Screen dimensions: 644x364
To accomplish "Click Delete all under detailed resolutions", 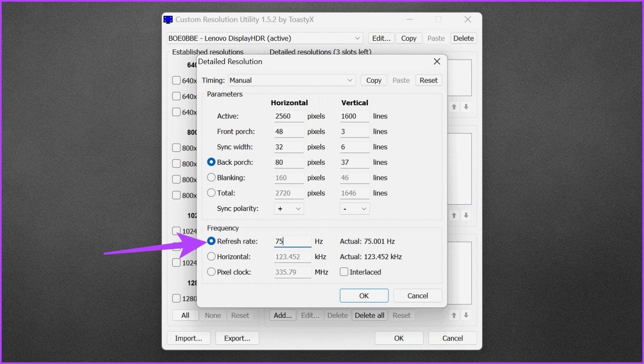I will coord(369,315).
